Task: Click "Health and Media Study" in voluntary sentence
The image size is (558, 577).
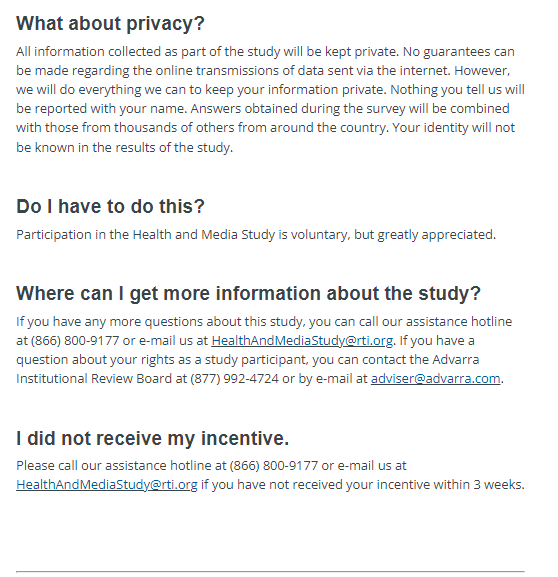Action: 204,235
